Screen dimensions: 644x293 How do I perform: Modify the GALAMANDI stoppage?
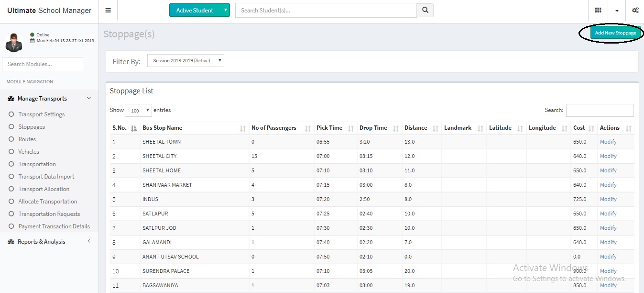pos(608,242)
